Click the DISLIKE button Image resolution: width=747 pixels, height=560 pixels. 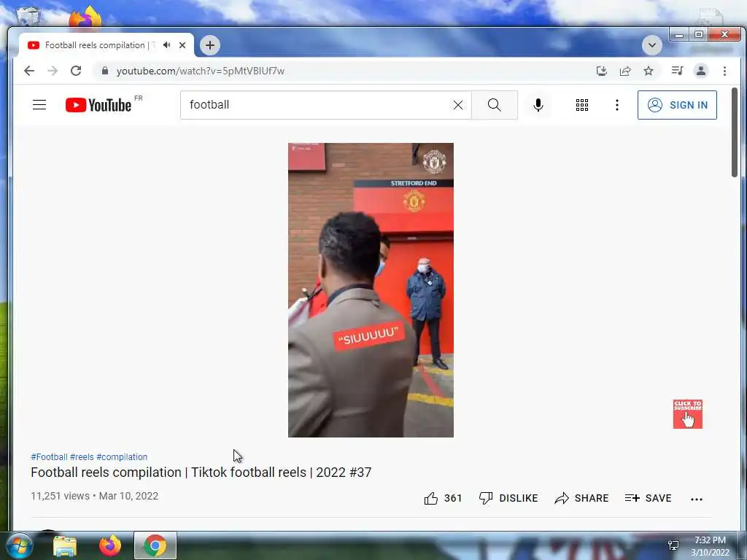pyautogui.click(x=508, y=498)
